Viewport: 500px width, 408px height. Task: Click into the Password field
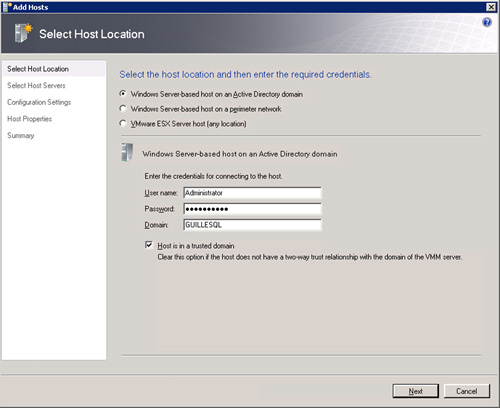[252, 209]
